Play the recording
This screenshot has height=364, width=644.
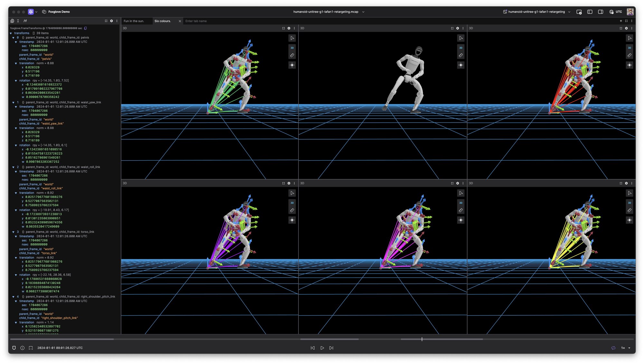322,348
